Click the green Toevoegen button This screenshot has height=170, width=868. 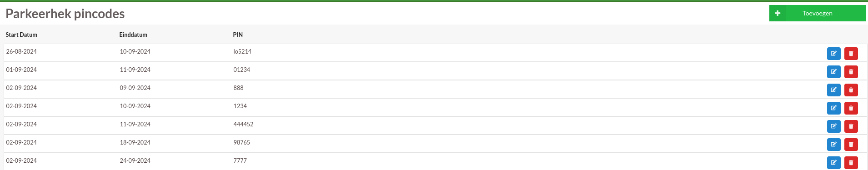(817, 13)
